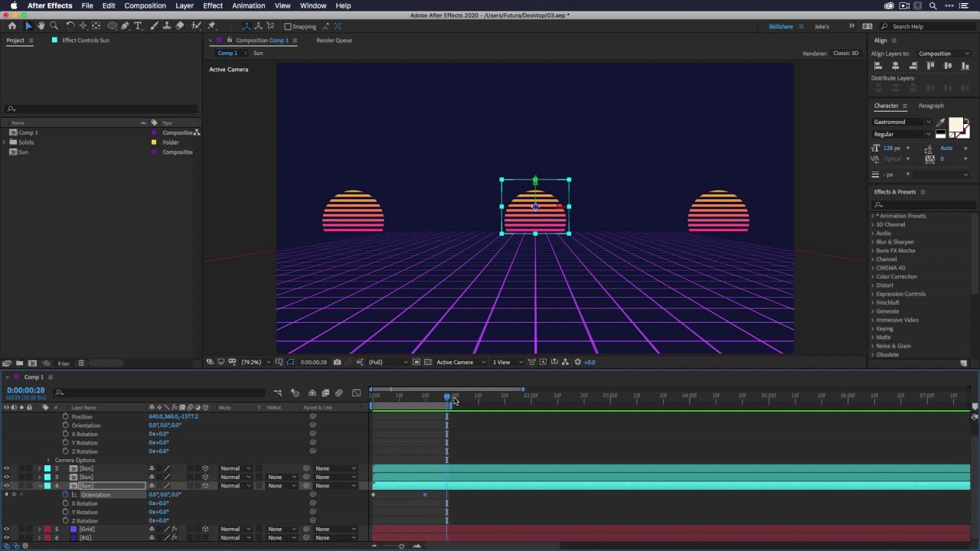Viewport: 980px width, 551px height.
Task: Enable the Snapping checkbox
Action: tap(288, 27)
